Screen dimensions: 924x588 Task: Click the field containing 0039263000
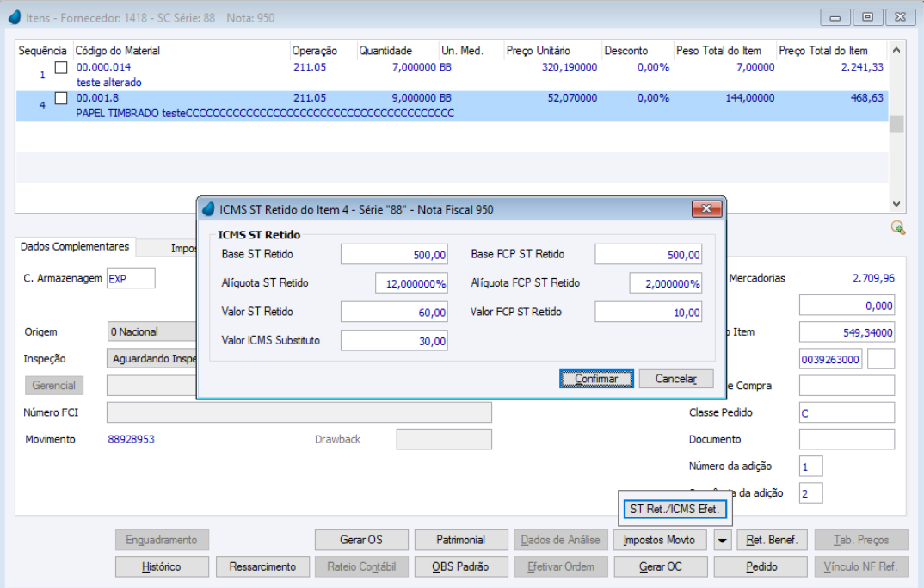(830, 359)
